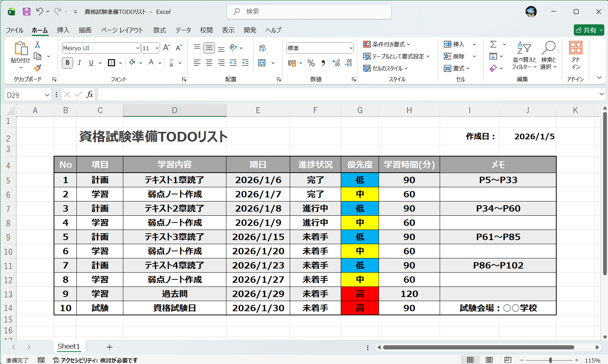This screenshot has height=364, width=608.
Task: Toggle underline formatting
Action: [x=91, y=63]
